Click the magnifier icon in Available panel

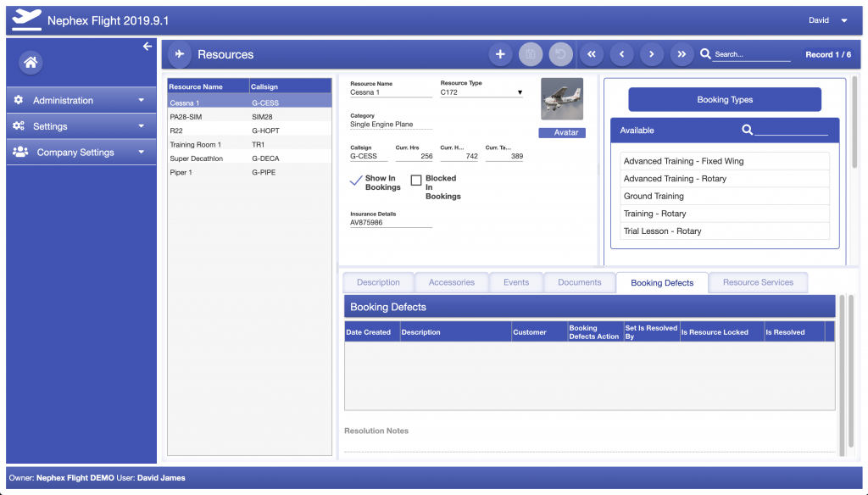click(x=747, y=131)
